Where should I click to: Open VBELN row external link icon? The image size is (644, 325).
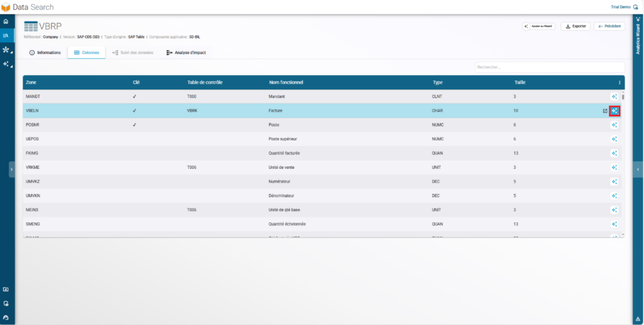[x=605, y=111]
